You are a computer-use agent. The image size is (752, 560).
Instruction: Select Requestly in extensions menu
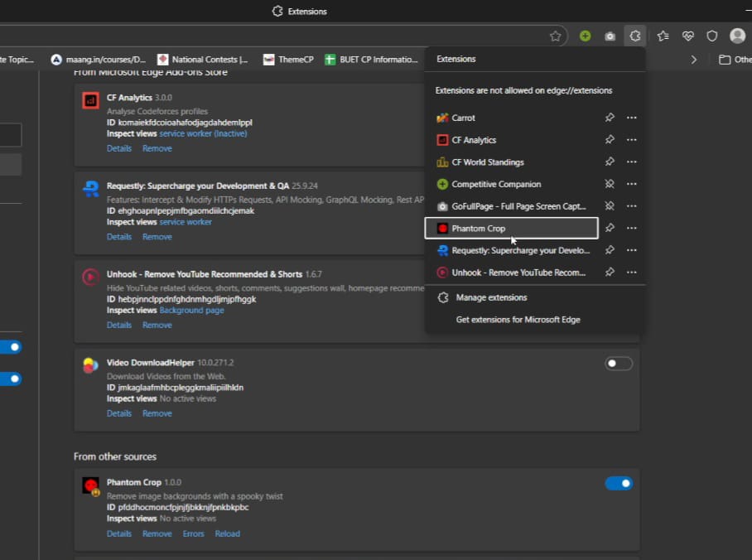pos(512,250)
